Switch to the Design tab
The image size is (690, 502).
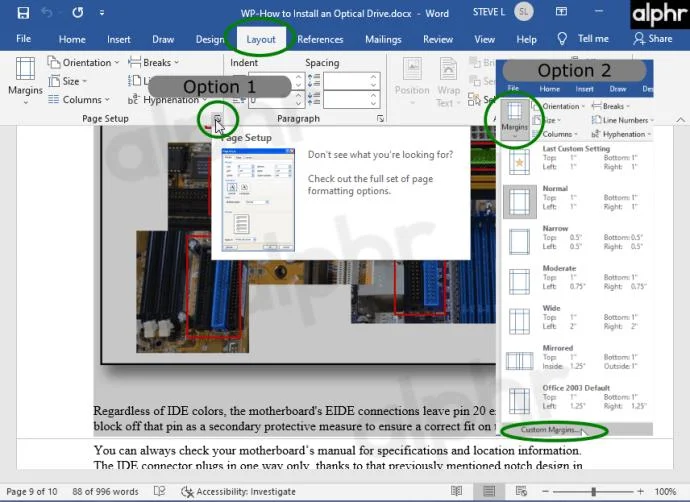[x=210, y=39]
